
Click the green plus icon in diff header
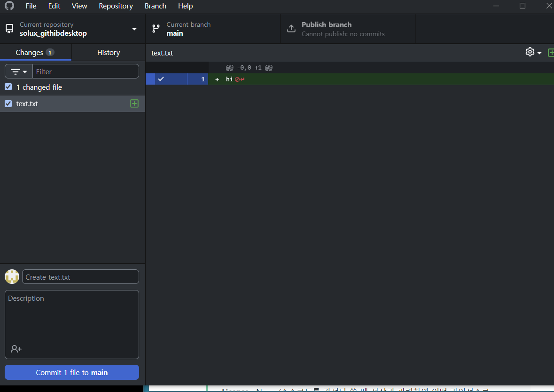point(551,53)
